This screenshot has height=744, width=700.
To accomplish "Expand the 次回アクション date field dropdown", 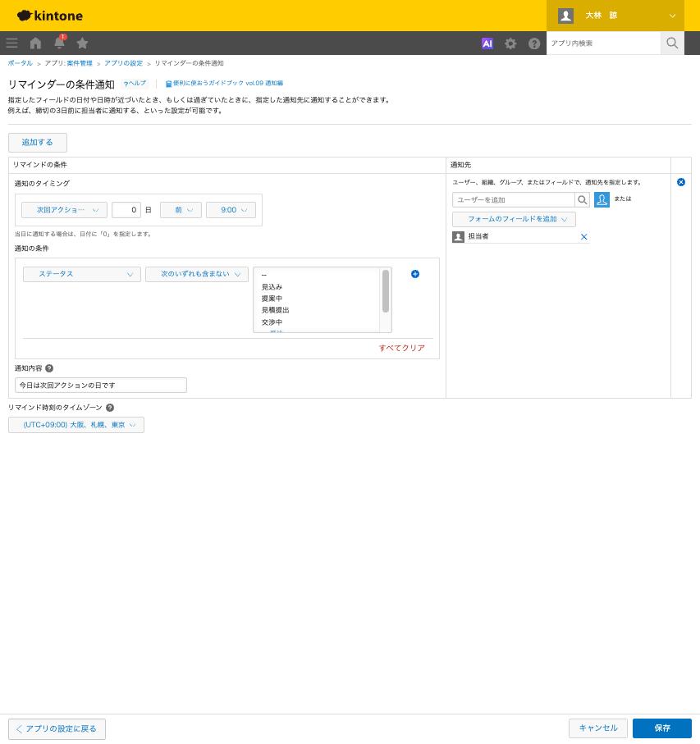I will click(64, 210).
